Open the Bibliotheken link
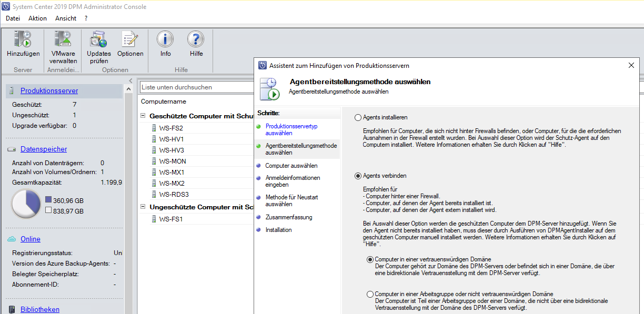 pyautogui.click(x=40, y=310)
